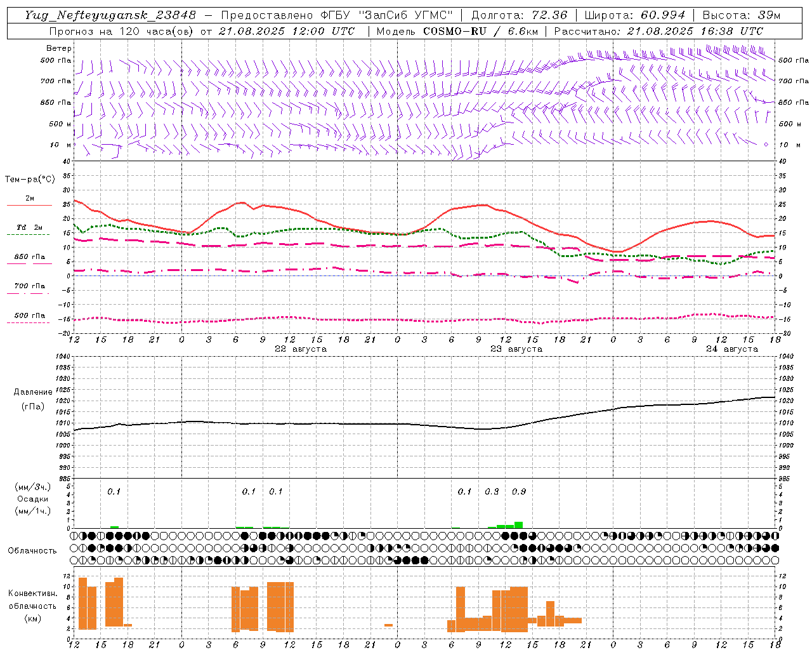812x650 pixels.
Task: Click the 'Модель COSMO-RU / 6.6км' text
Action: pos(457,31)
